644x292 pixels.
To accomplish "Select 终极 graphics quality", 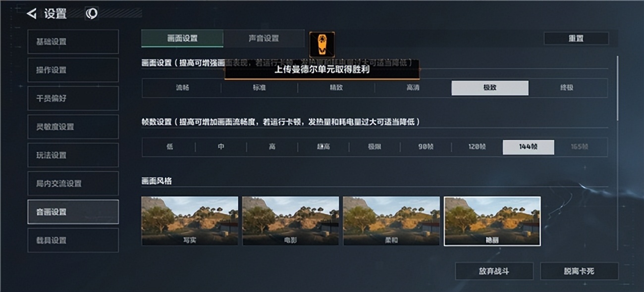I will [x=567, y=88].
